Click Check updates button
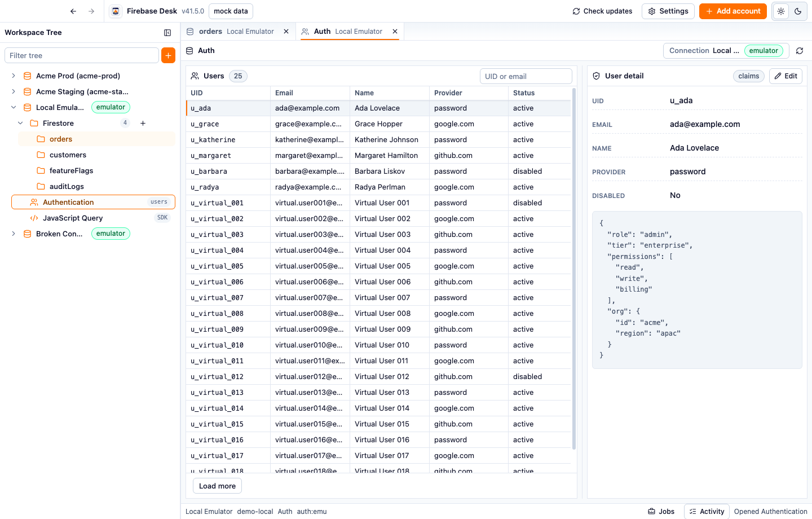Screen dimensions: 812x519 [602, 11]
